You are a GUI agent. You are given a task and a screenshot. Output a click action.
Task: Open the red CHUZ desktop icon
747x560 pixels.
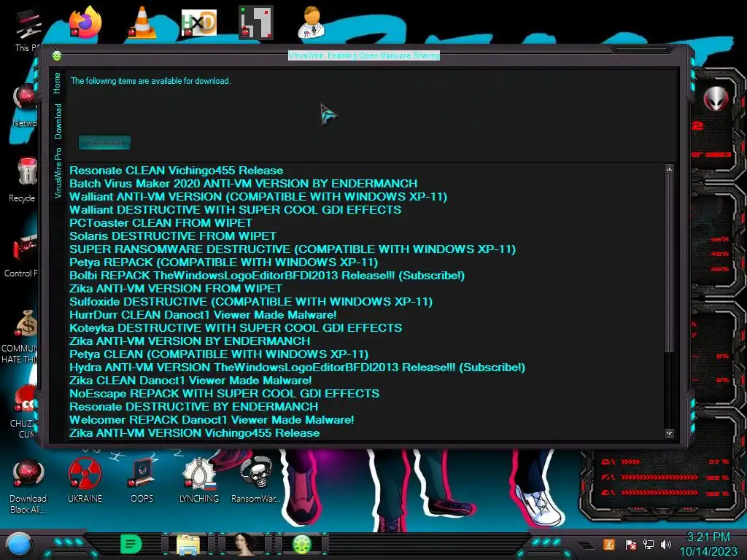pyautogui.click(x=25, y=411)
